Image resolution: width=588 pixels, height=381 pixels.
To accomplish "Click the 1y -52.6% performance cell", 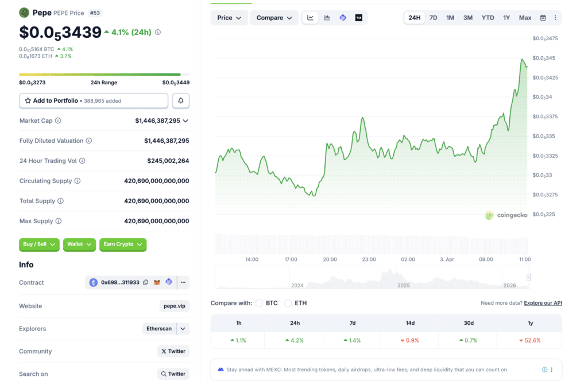I will pyautogui.click(x=530, y=340).
